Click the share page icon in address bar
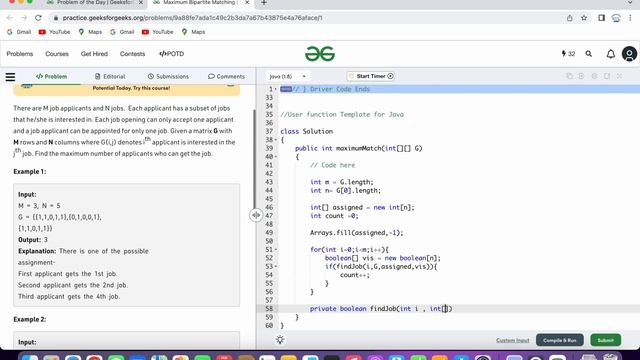Screen dimensions: 640x360 click(569, 18)
